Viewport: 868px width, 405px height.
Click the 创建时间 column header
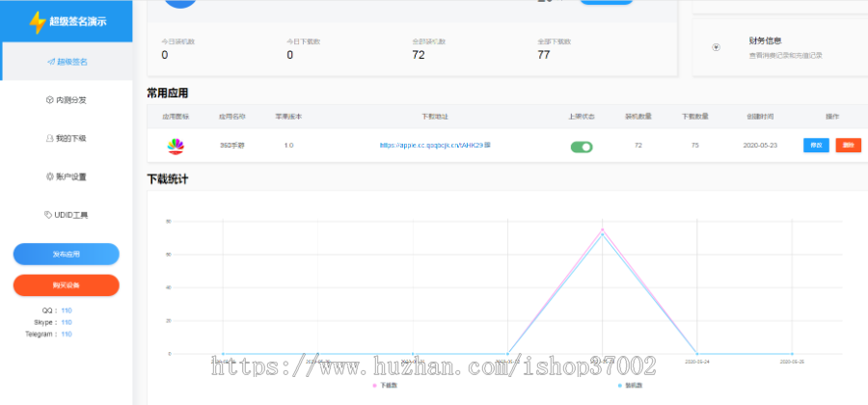[x=760, y=117]
